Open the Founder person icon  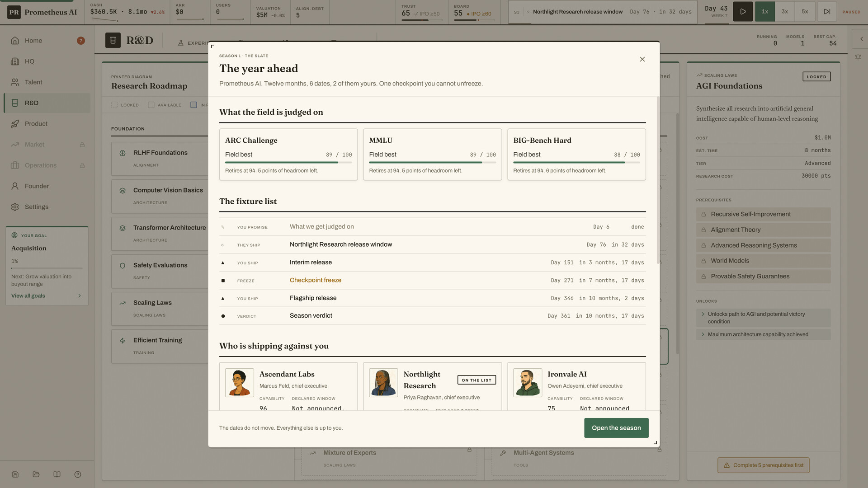coord(15,186)
